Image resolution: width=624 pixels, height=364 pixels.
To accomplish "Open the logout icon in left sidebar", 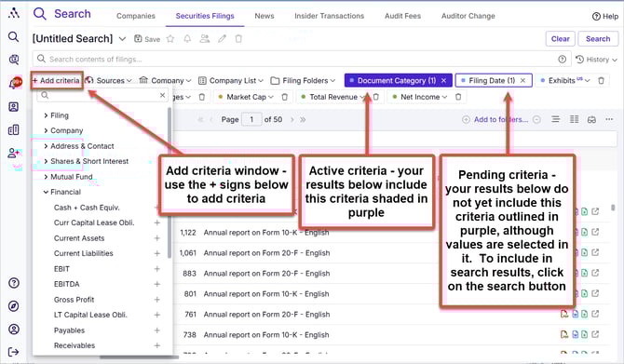I will (14, 352).
